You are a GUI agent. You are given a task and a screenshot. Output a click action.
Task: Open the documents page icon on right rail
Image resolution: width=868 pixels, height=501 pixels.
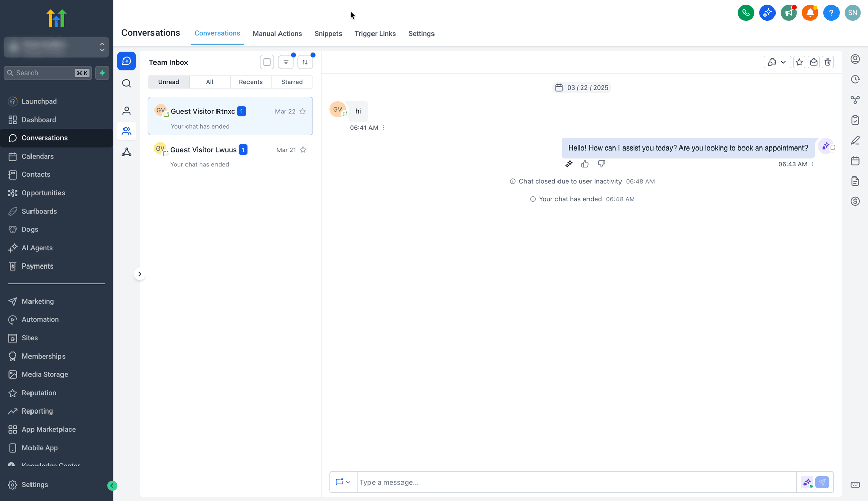point(855,181)
